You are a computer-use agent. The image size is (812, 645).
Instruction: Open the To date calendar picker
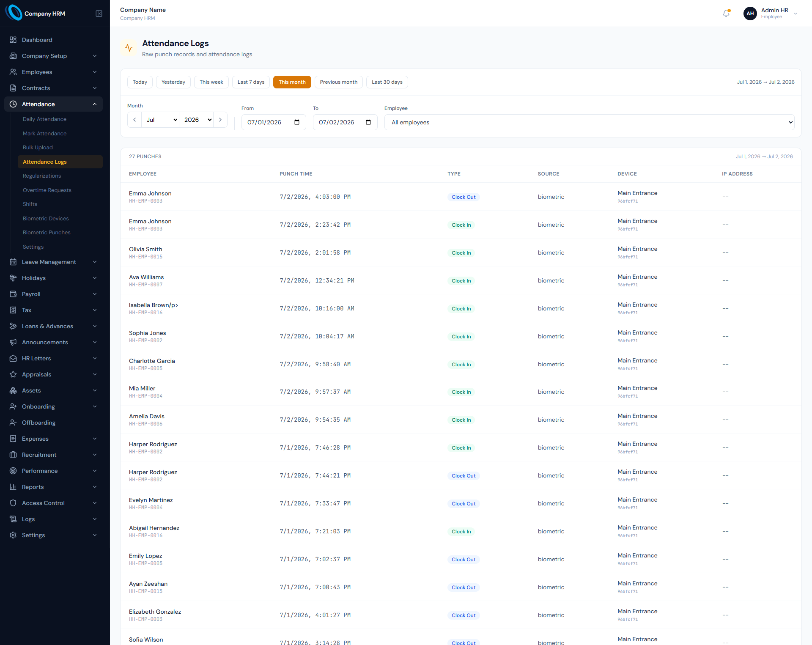click(368, 122)
